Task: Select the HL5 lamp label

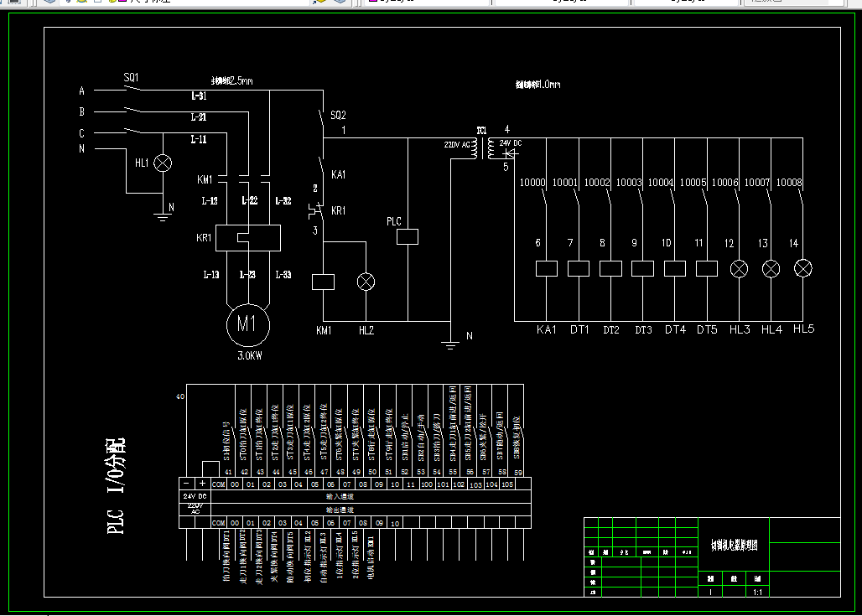Action: tap(803, 329)
